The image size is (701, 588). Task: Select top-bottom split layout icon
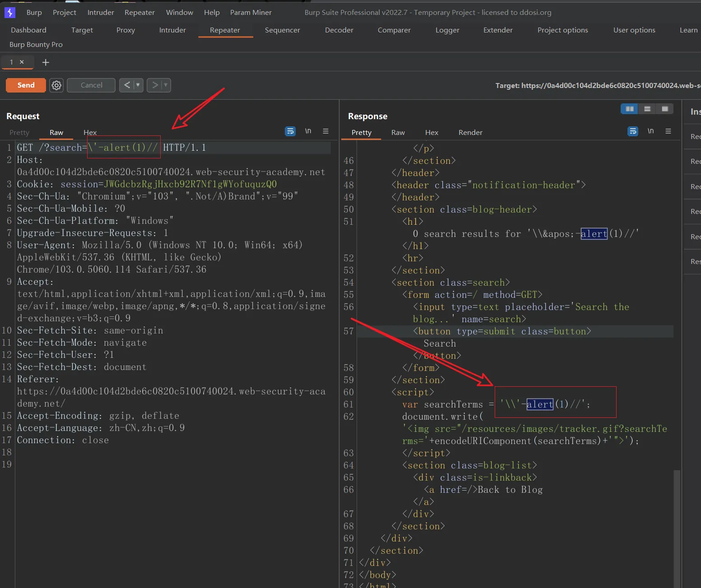[x=647, y=109]
